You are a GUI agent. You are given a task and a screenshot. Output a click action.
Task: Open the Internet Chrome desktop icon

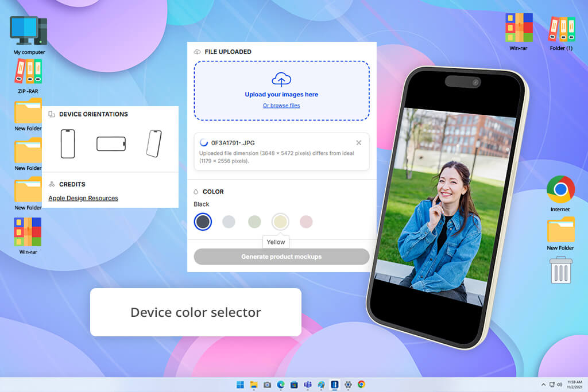tap(560, 193)
